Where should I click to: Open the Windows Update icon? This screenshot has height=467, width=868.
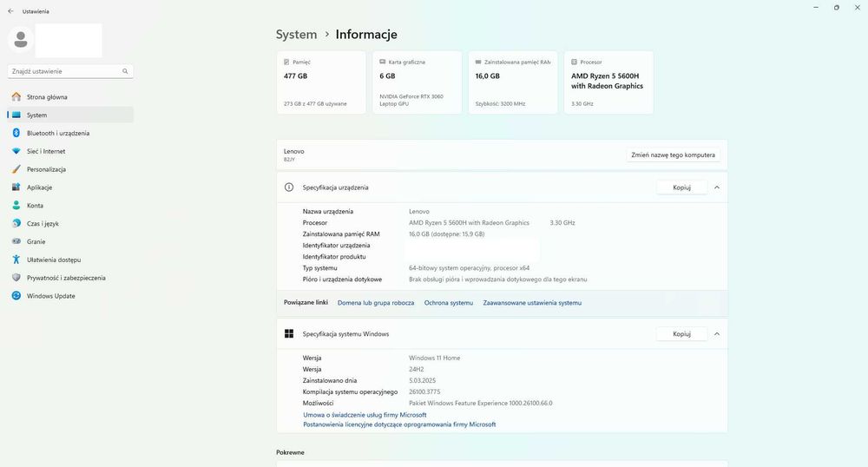click(x=16, y=296)
